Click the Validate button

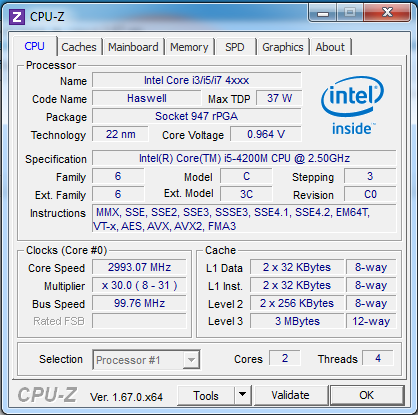pyautogui.click(x=290, y=395)
